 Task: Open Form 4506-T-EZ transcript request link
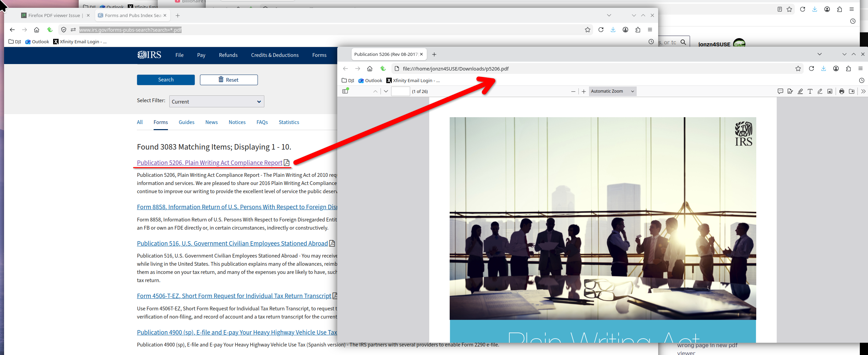coord(234,296)
